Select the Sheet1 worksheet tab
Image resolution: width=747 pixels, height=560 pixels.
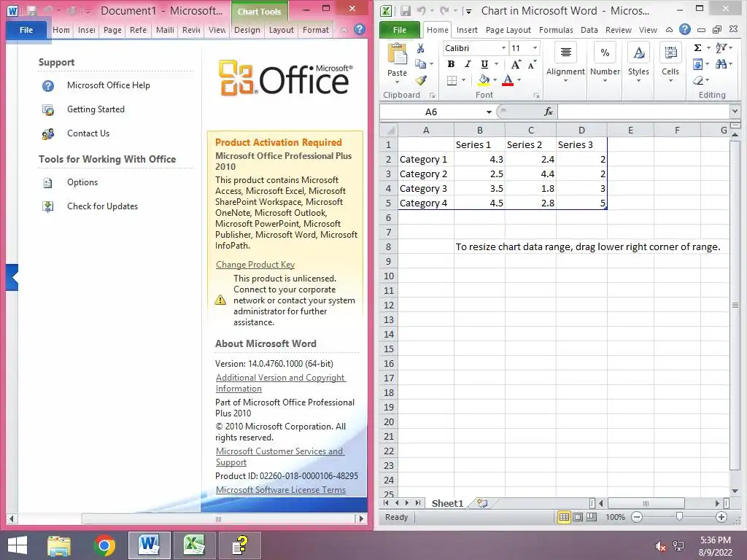447,503
